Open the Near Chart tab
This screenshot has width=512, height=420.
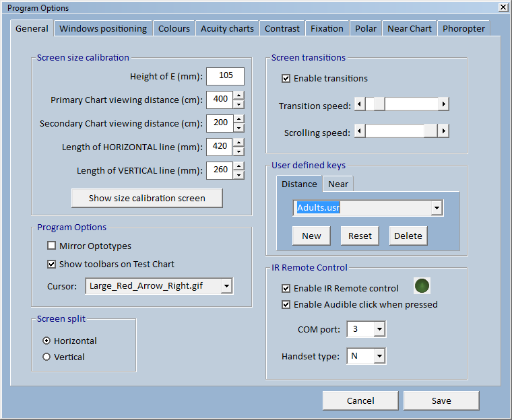[410, 29]
